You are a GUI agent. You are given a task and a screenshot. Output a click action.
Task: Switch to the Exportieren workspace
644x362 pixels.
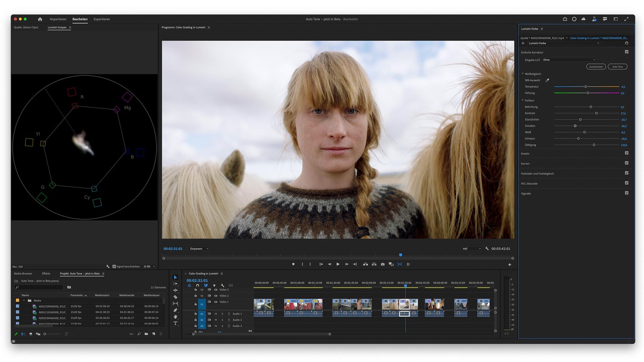[x=102, y=19]
